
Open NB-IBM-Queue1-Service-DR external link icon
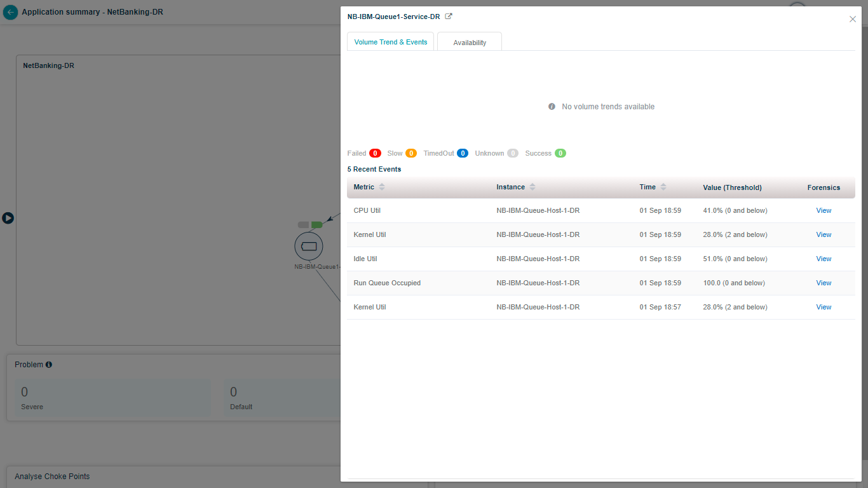click(449, 17)
